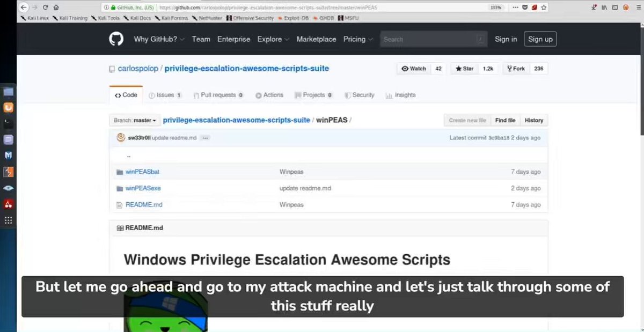Open the winPEASbat folder
The height and width of the screenshot is (332, 644).
142,172
